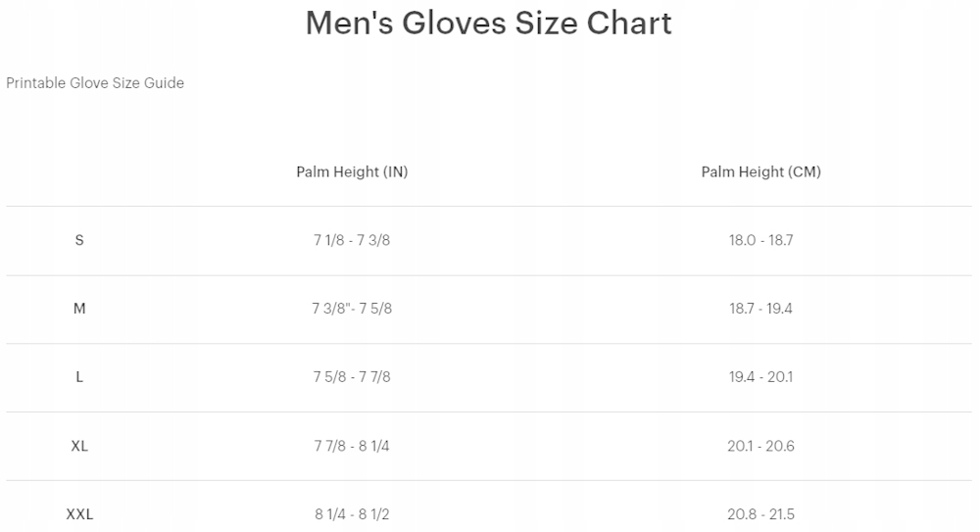Select the XXL size label
This screenshot has width=980, height=532.
pyautogui.click(x=79, y=514)
